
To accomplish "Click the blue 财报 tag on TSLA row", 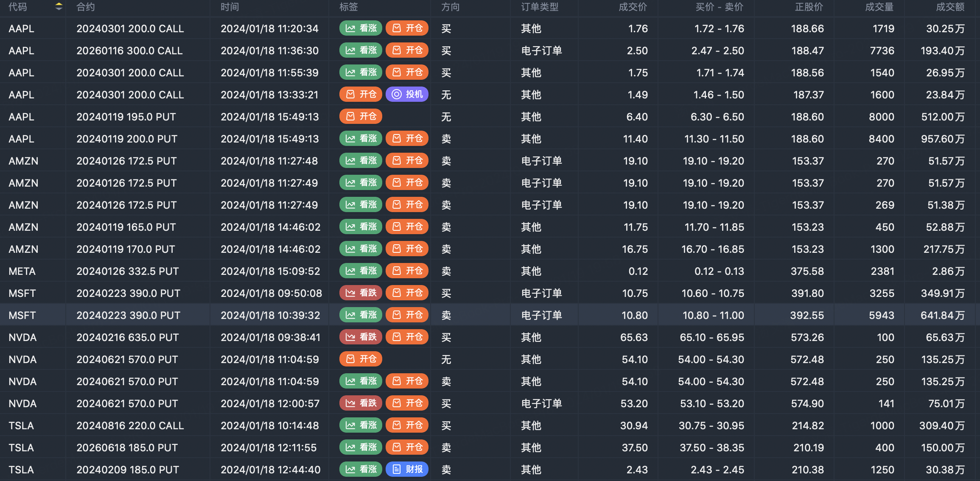I will [407, 469].
